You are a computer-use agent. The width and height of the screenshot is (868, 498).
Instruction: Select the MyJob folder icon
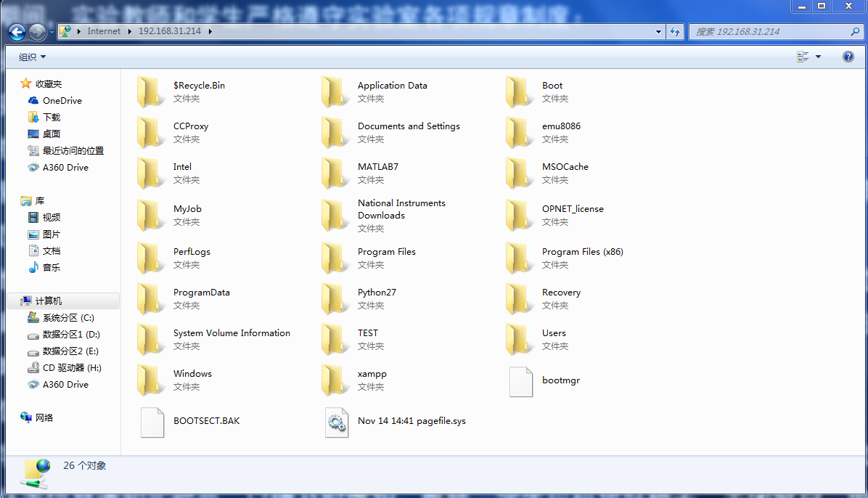[x=150, y=216]
